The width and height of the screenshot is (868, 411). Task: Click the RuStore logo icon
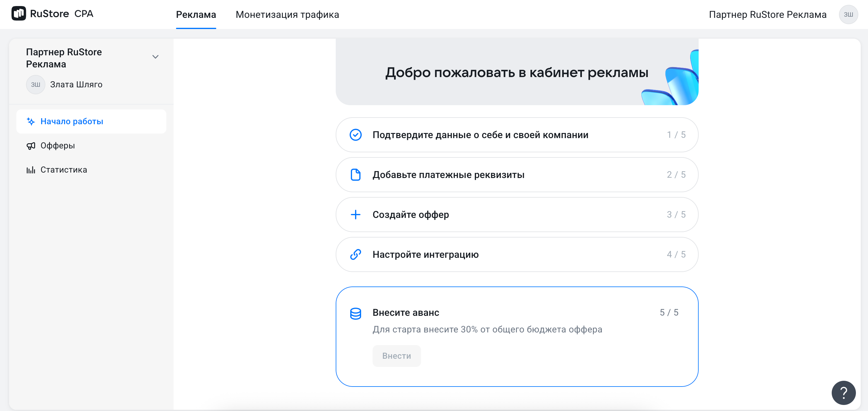[x=18, y=14]
